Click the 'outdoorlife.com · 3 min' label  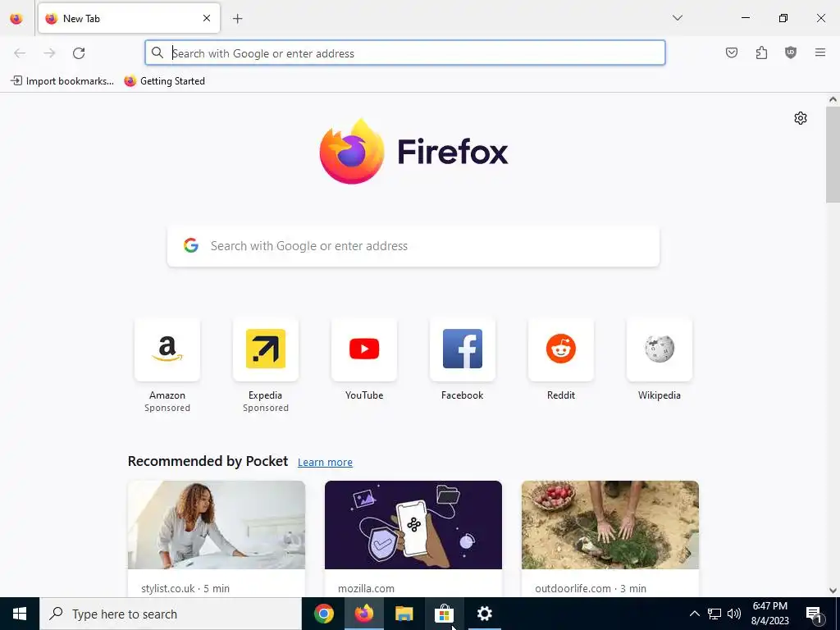coord(591,588)
